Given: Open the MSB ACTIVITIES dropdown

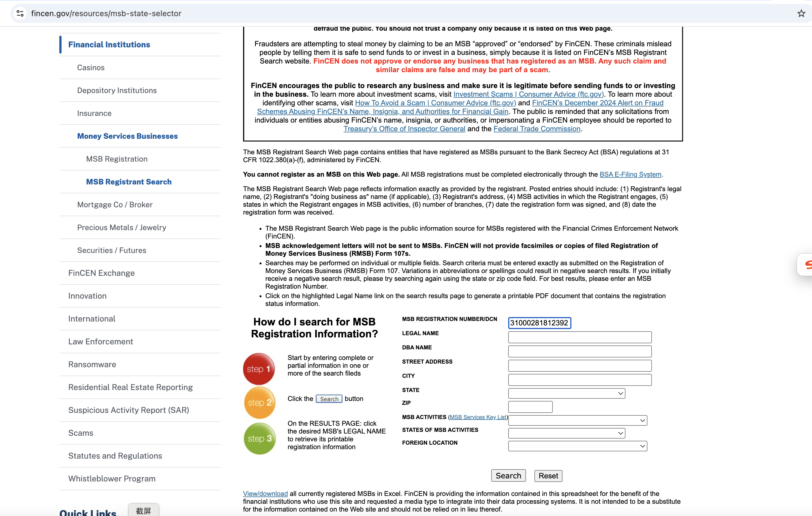Looking at the screenshot, I should [578, 420].
